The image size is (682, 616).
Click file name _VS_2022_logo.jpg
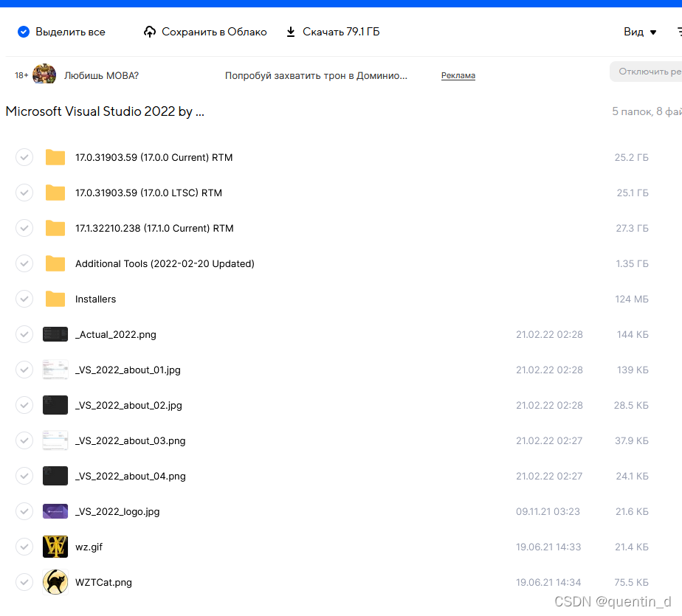[117, 512]
